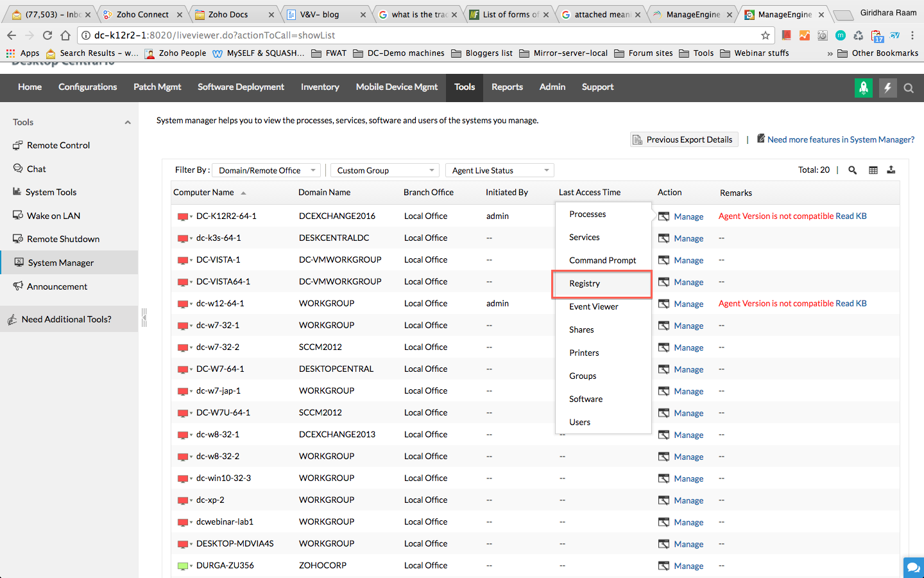
Task: Open the Domain/Remote Office filter dropdown
Action: 266,170
